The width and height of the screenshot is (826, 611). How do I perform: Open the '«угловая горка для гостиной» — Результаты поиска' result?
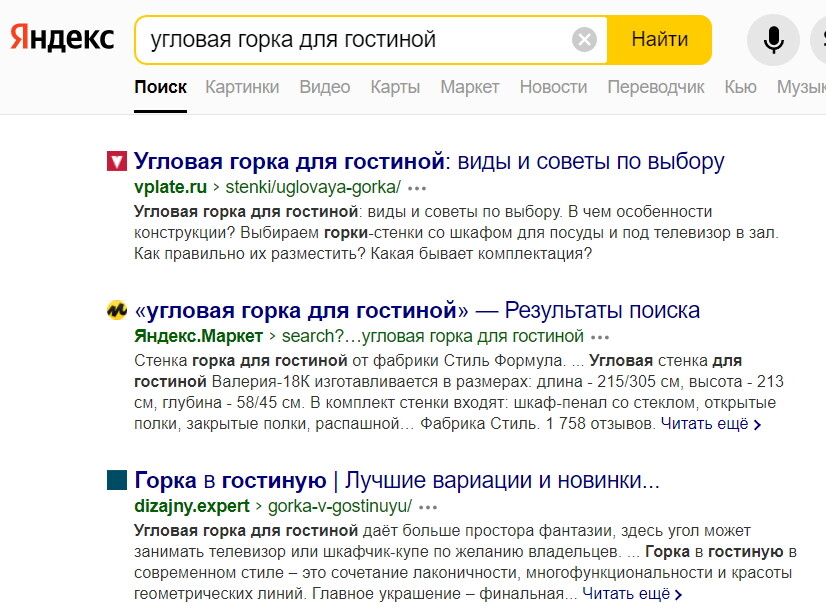(x=417, y=310)
